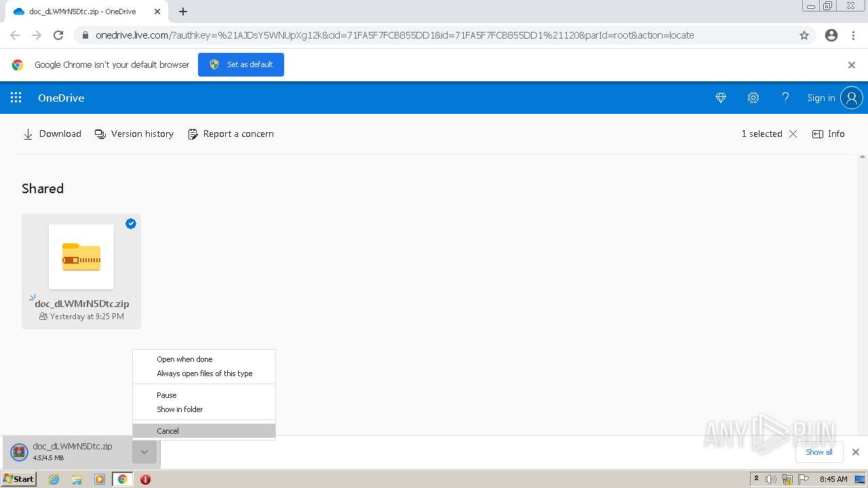Screen dimensions: 868x488
Task: Open the Settings gear in OneDrive header
Action: [x=753, y=98]
